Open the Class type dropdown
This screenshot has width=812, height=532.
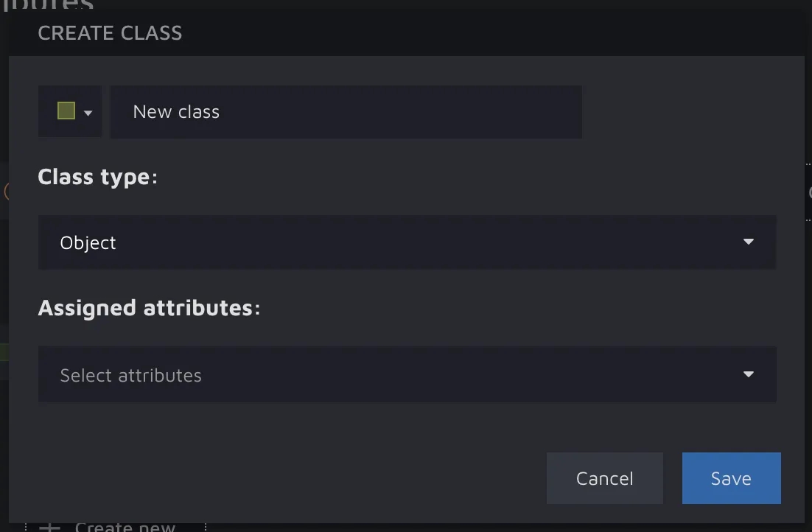click(x=407, y=242)
